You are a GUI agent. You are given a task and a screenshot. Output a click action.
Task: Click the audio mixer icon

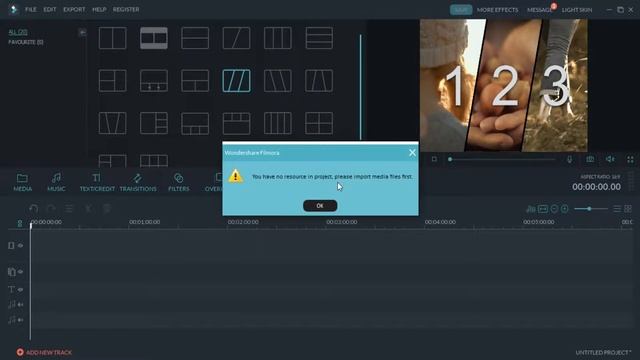531,209
